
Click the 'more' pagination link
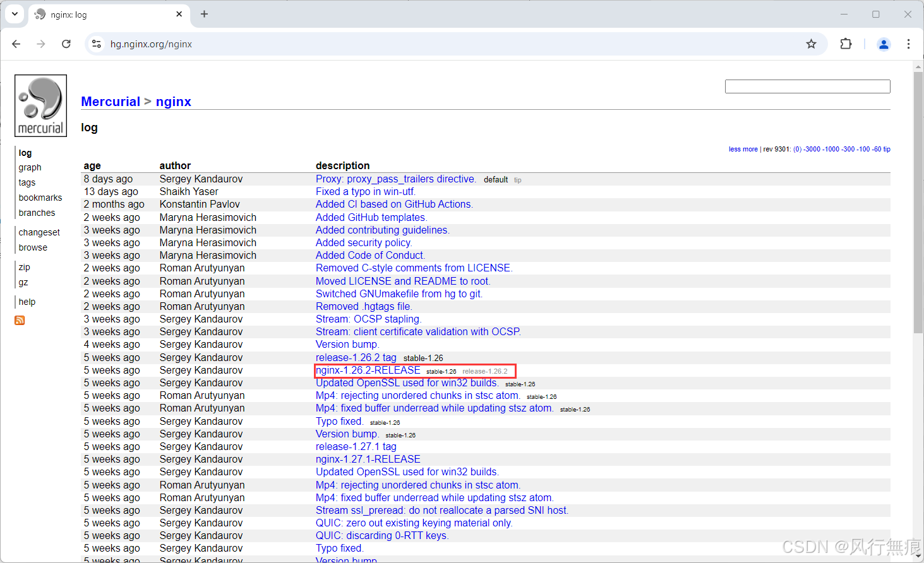pyautogui.click(x=750, y=150)
